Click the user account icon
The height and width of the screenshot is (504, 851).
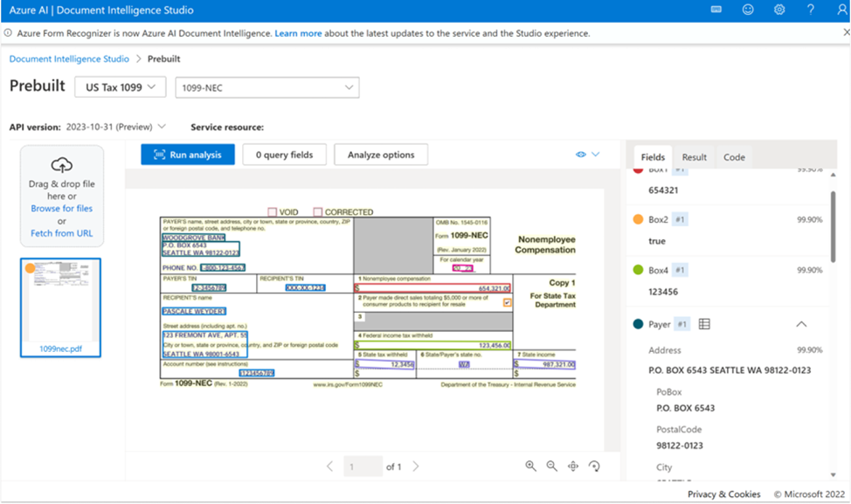[841, 10]
